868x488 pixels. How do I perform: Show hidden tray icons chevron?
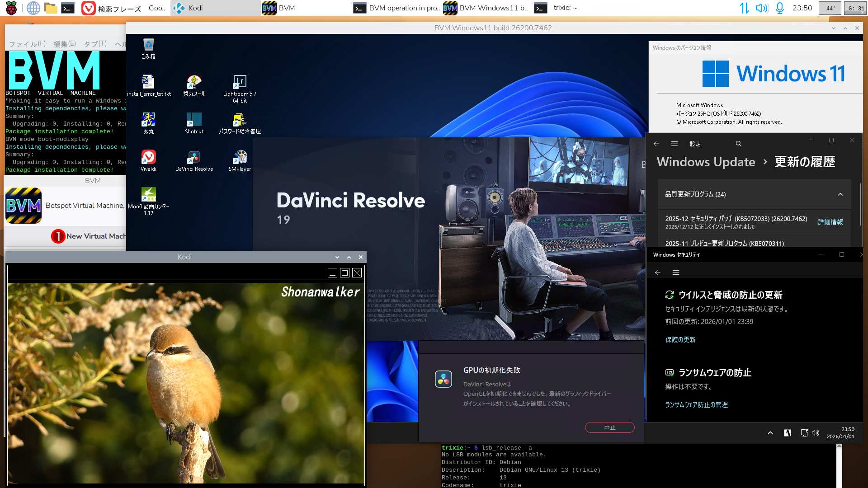click(x=770, y=433)
